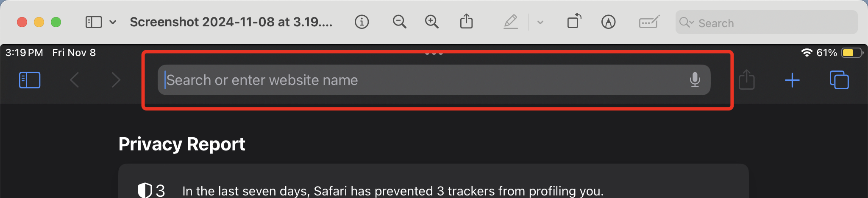Select the highlight pen tool

(x=511, y=22)
